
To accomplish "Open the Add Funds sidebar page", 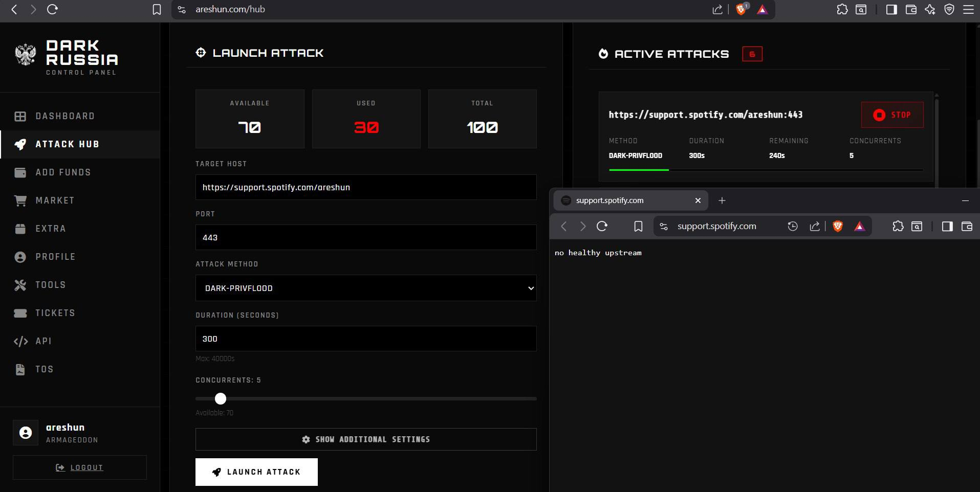I will [x=80, y=172].
